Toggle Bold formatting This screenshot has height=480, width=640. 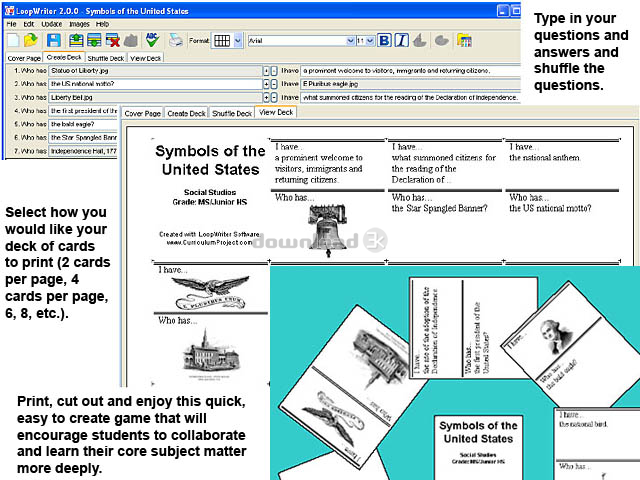click(x=384, y=40)
